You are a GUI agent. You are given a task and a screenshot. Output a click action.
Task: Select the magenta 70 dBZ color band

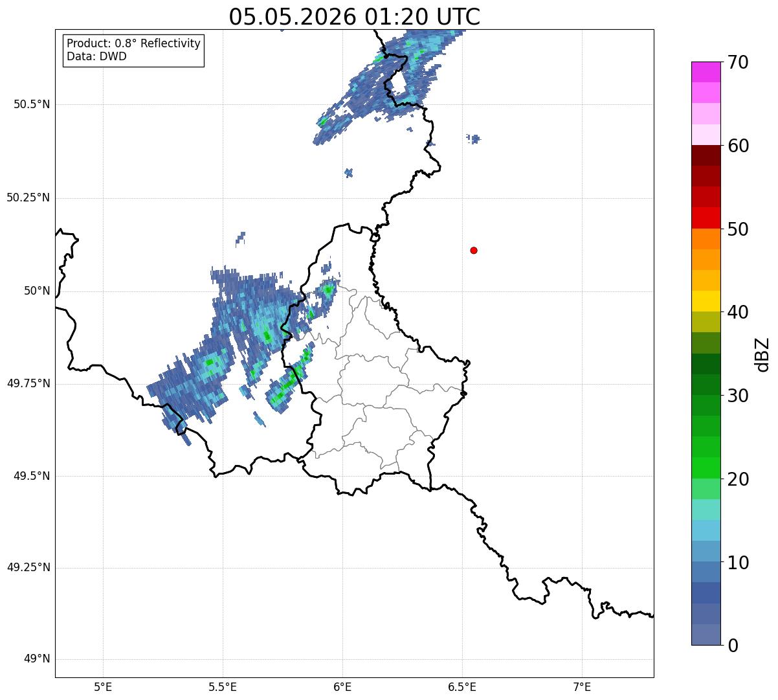tap(706, 72)
